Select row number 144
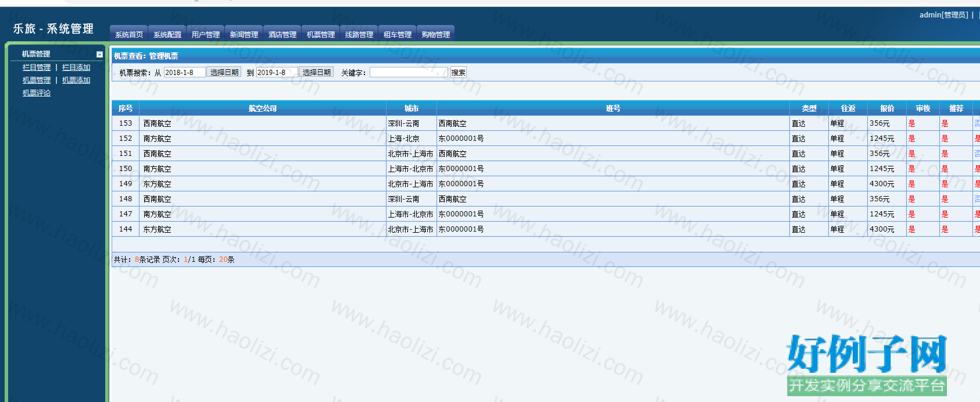Screen dimensions: 980x402 126,229
